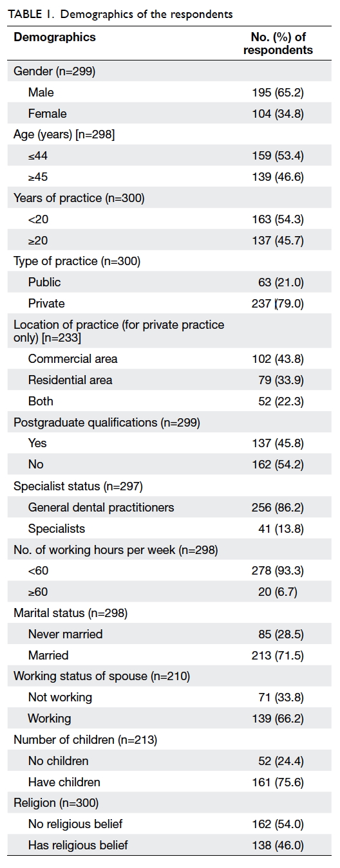Click the 'No. (%) of respondents' header

click(x=278, y=43)
